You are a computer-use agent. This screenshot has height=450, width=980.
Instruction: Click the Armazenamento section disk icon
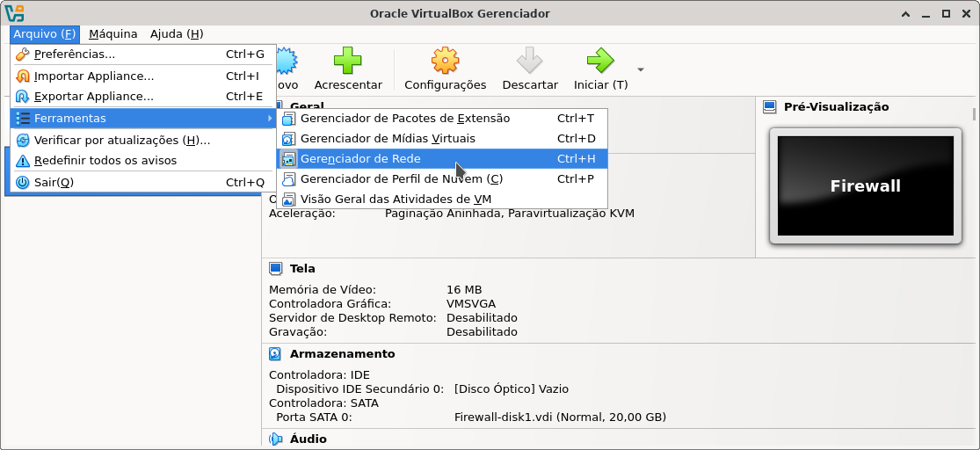pyautogui.click(x=276, y=354)
